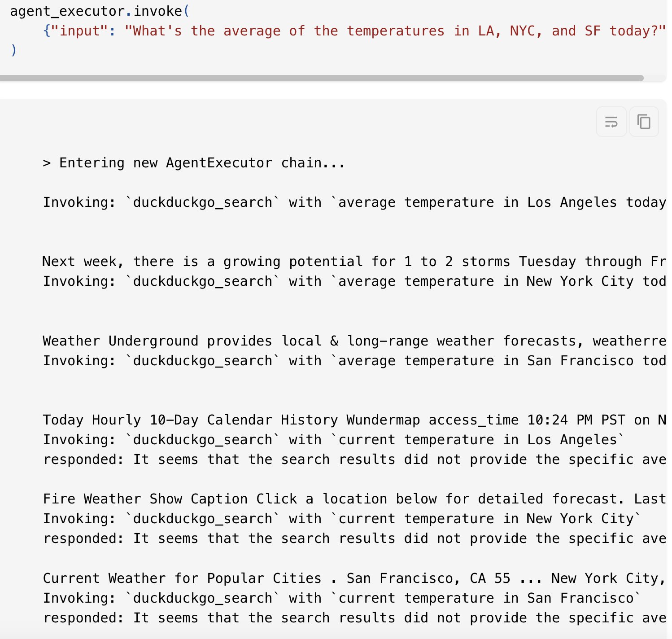Click the "current temperature in Los Angeles" invoking line

click(x=334, y=440)
